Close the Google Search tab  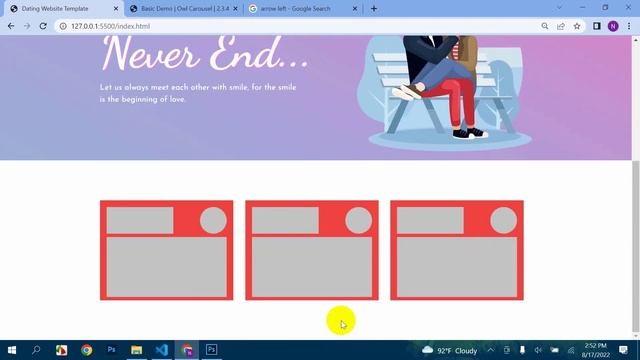(x=355, y=9)
